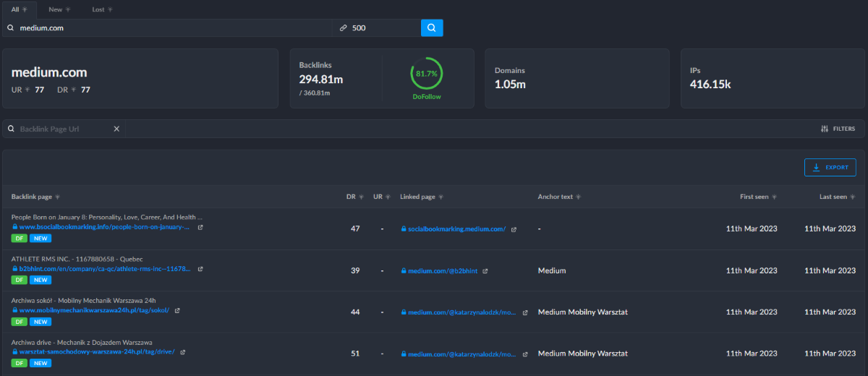Click DR value 51
Viewport: 868px width, 376px height.
pyautogui.click(x=354, y=354)
